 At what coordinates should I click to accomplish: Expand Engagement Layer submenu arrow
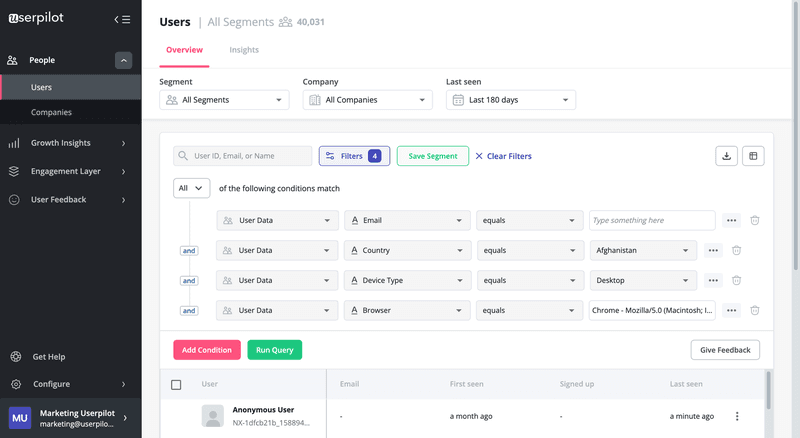tap(123, 172)
